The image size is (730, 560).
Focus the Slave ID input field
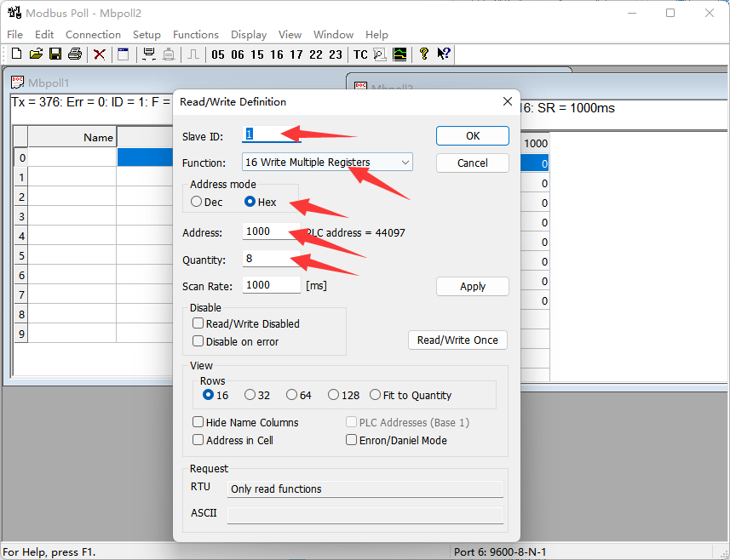272,134
